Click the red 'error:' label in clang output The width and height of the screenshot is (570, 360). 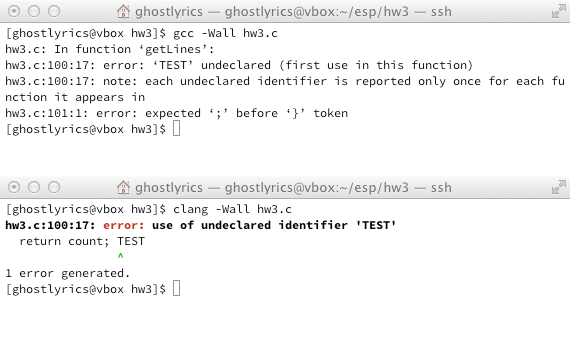click(x=124, y=225)
